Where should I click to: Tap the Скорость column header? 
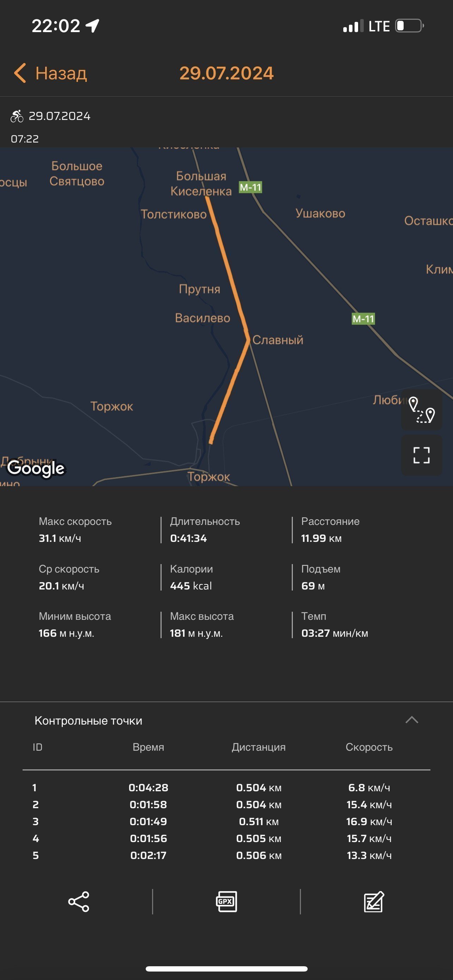point(369,747)
